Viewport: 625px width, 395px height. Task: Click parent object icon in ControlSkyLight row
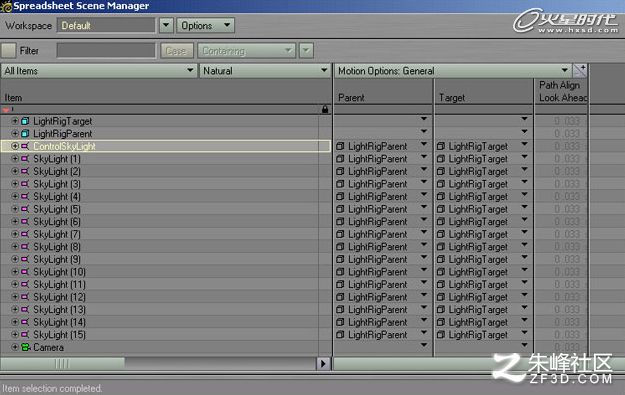tap(340, 146)
